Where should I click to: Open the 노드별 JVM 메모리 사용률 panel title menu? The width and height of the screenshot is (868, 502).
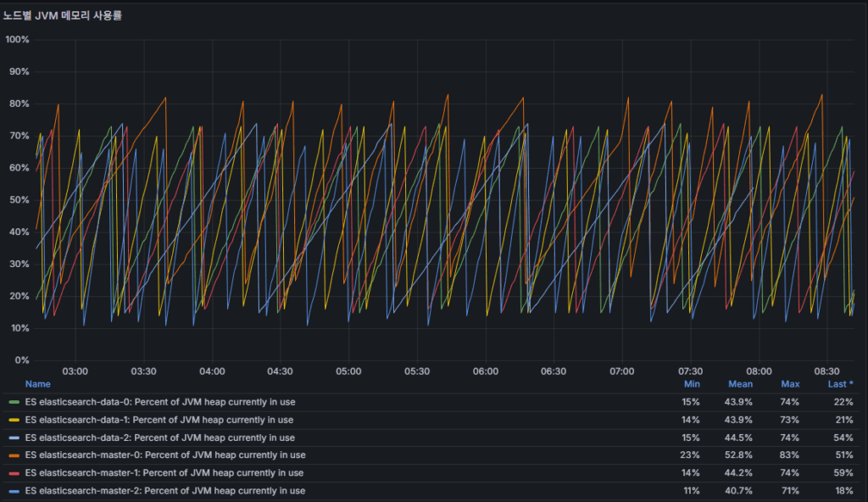(x=62, y=15)
